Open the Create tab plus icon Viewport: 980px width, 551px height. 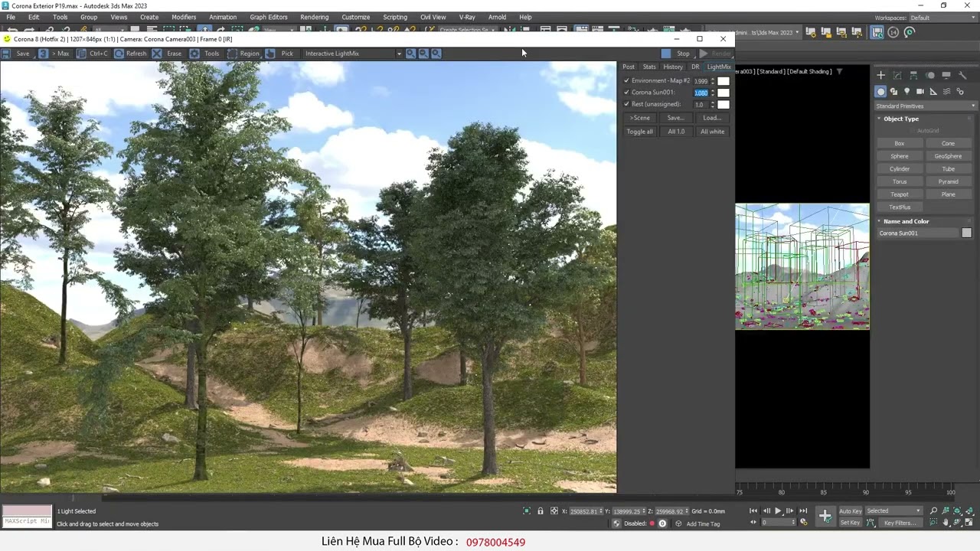click(880, 75)
